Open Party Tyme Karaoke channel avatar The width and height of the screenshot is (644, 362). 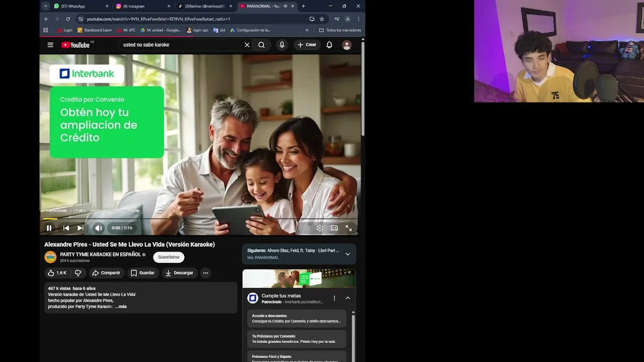(x=50, y=257)
